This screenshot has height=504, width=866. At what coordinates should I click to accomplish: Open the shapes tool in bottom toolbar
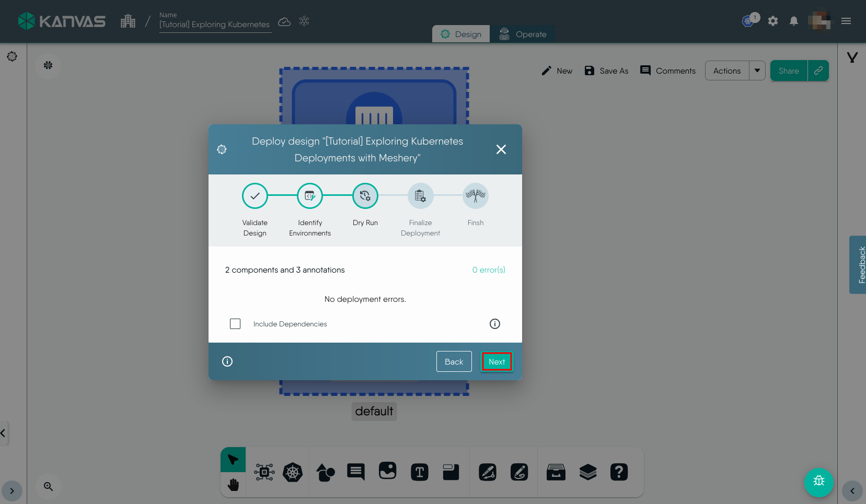click(x=325, y=473)
